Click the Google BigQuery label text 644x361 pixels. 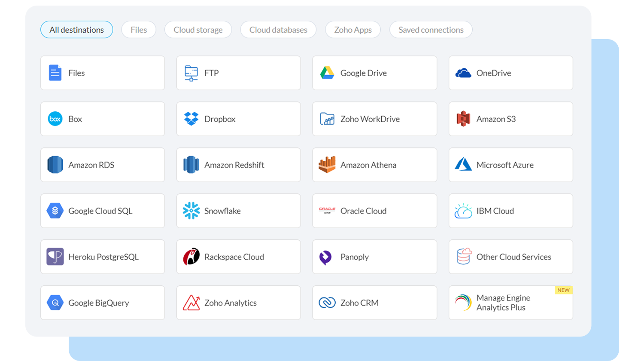click(99, 303)
